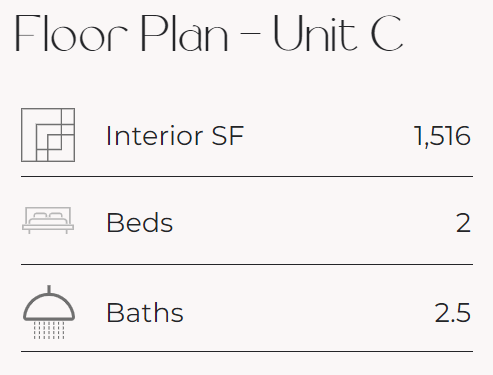Click the word Interior in first row
Image resolution: width=493 pixels, height=375 pixels.
(x=155, y=136)
